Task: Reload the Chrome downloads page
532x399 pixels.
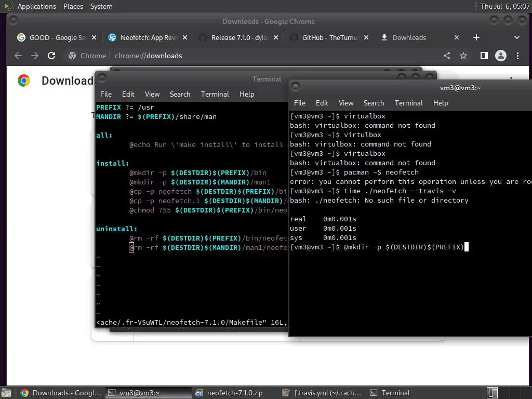Action: tap(51, 56)
